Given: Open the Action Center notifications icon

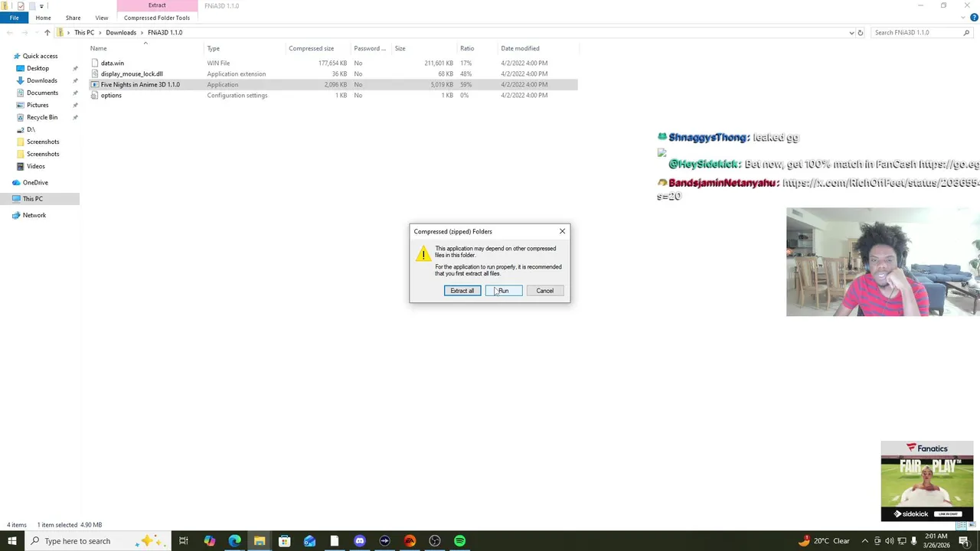Looking at the screenshot, I should pos(964,541).
